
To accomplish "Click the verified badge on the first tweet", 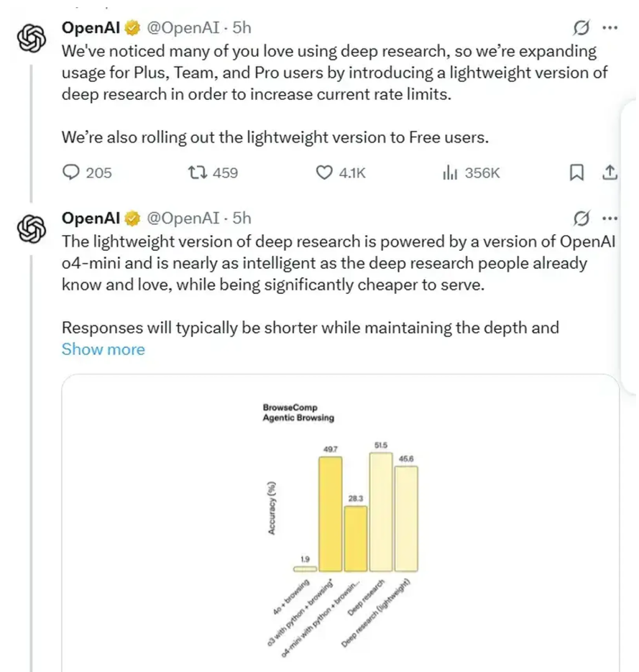I will click(133, 28).
